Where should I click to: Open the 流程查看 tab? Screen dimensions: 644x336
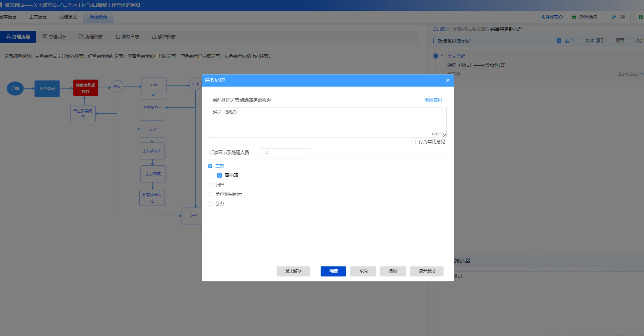tap(98, 17)
